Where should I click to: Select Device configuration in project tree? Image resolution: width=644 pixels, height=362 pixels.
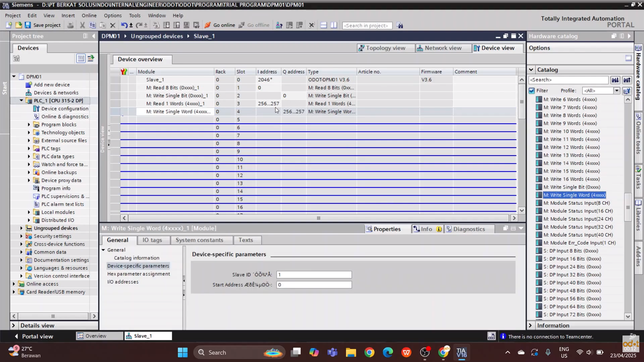65,108
